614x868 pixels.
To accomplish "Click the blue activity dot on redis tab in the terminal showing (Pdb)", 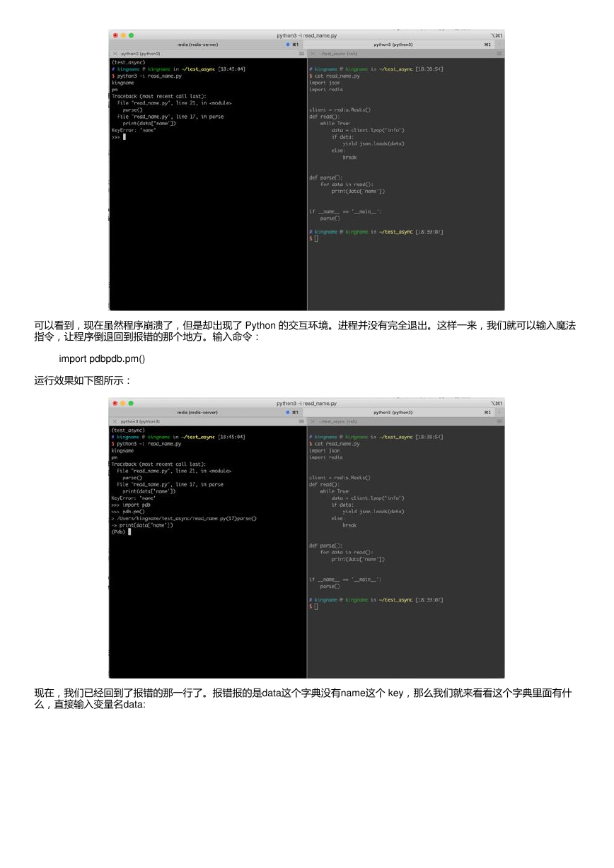I will [288, 412].
